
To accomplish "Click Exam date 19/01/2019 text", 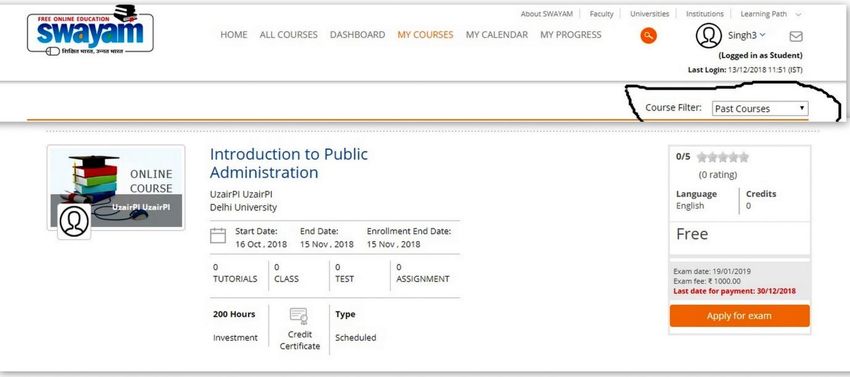I will pos(712,271).
